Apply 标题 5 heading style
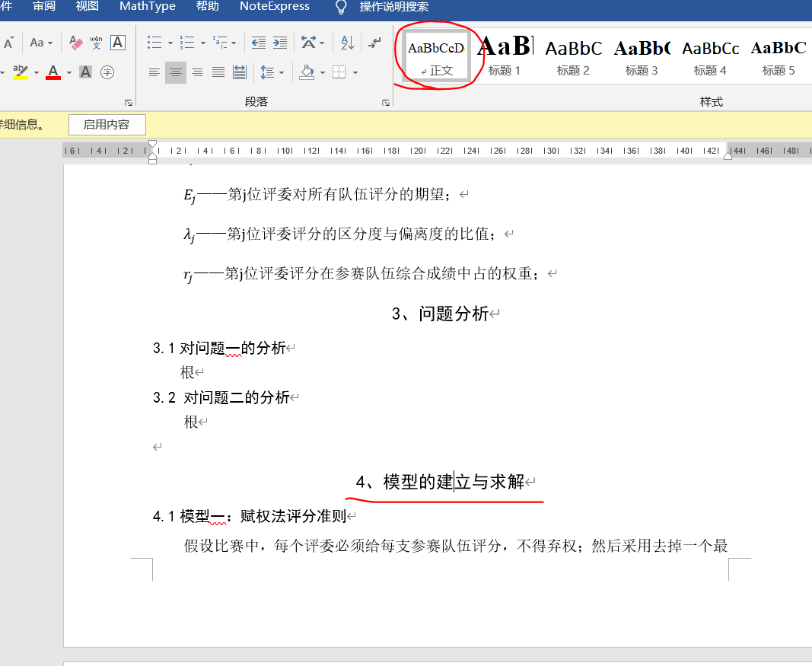 pyautogui.click(x=779, y=56)
